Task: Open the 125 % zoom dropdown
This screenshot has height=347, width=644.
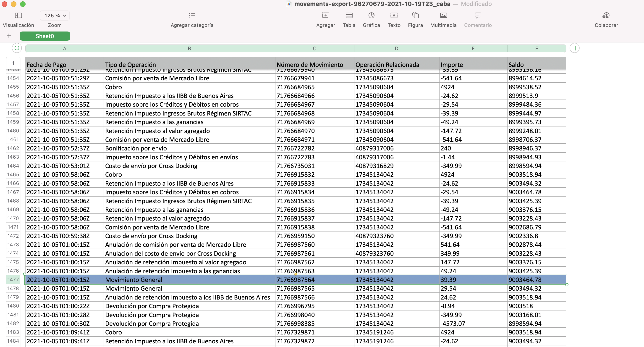Action: [55, 16]
